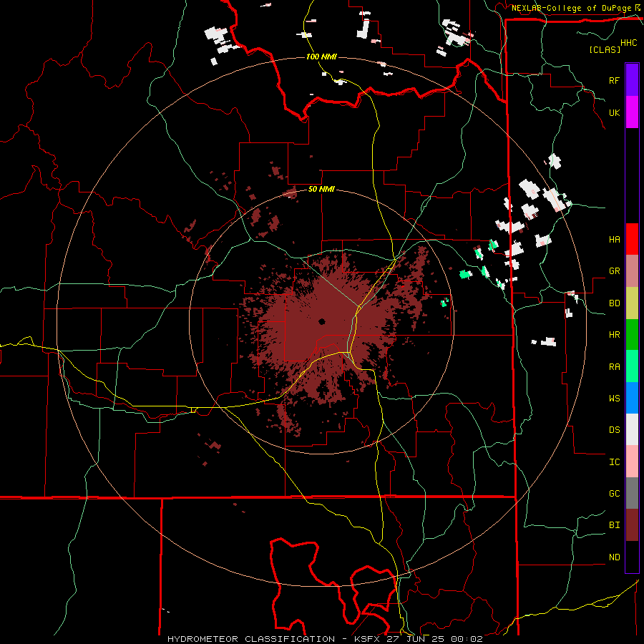The height and width of the screenshot is (644, 644).
Task: Click the UK magenta legend swatch
Action: click(632, 112)
